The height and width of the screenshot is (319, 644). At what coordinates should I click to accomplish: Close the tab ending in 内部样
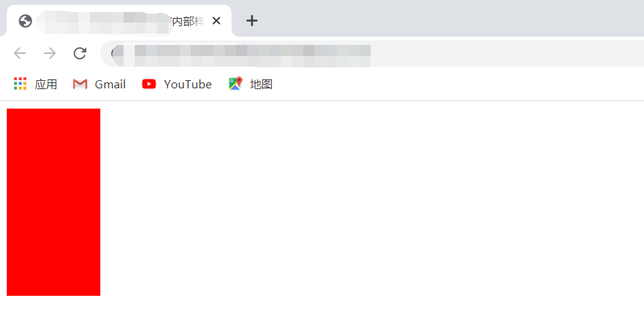click(x=216, y=20)
